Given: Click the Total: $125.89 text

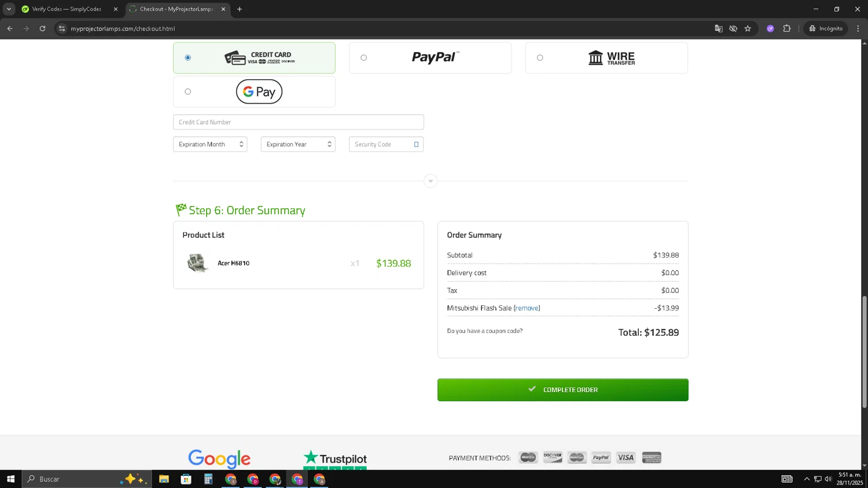Looking at the screenshot, I should point(649,332).
